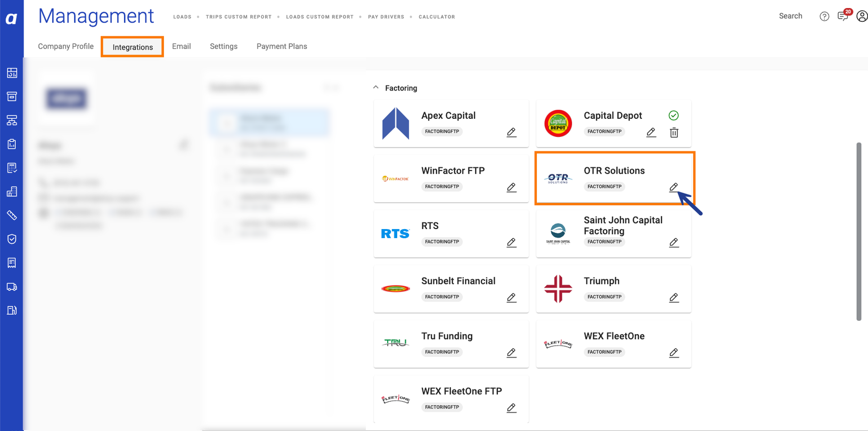Open the user account profile icon
Viewport: 868px width, 431px height.
tap(862, 17)
